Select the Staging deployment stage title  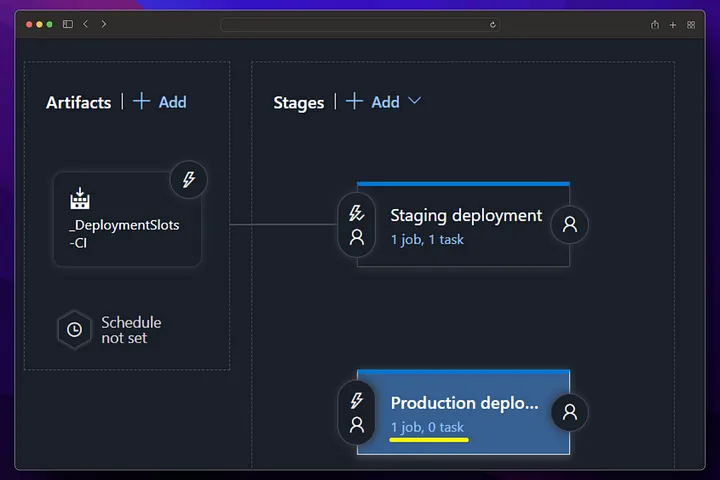pos(466,216)
